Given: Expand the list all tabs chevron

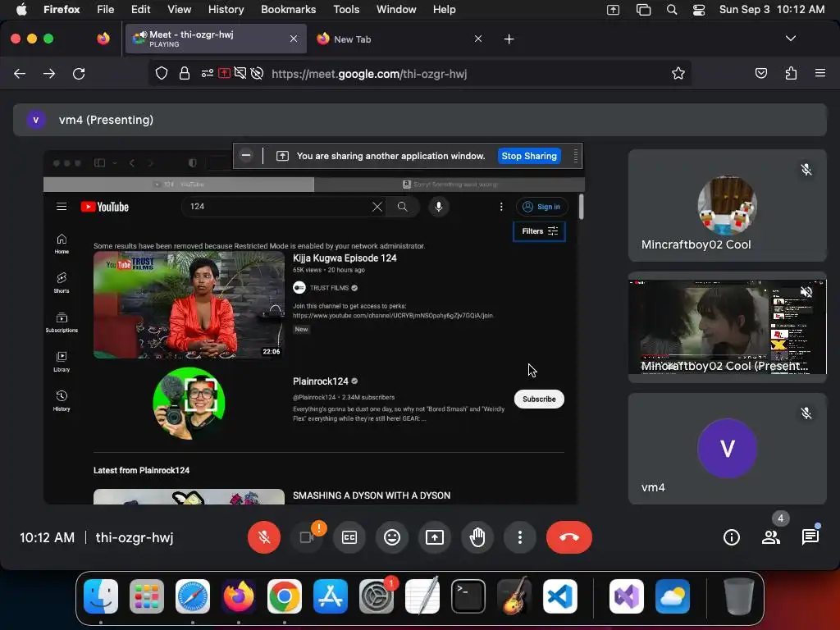Looking at the screenshot, I should [790, 39].
